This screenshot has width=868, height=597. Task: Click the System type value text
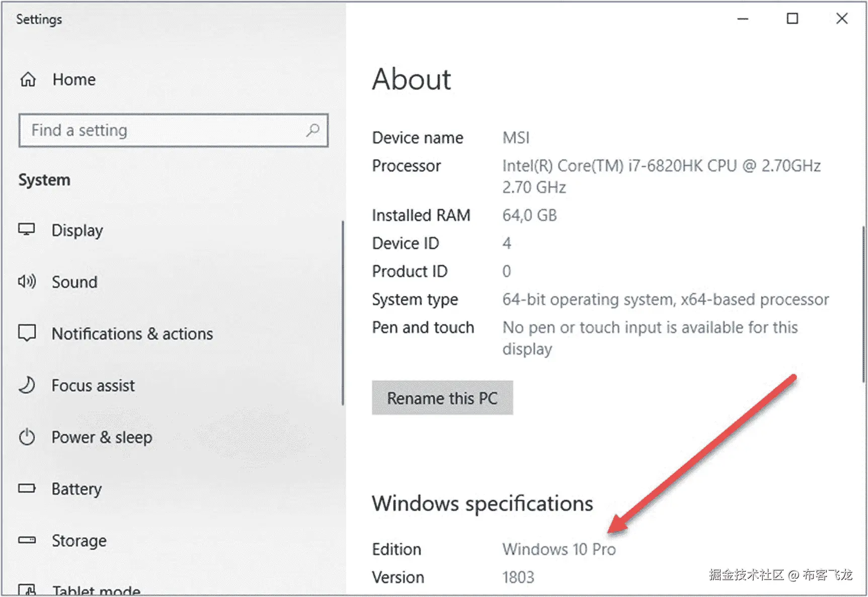(x=665, y=300)
